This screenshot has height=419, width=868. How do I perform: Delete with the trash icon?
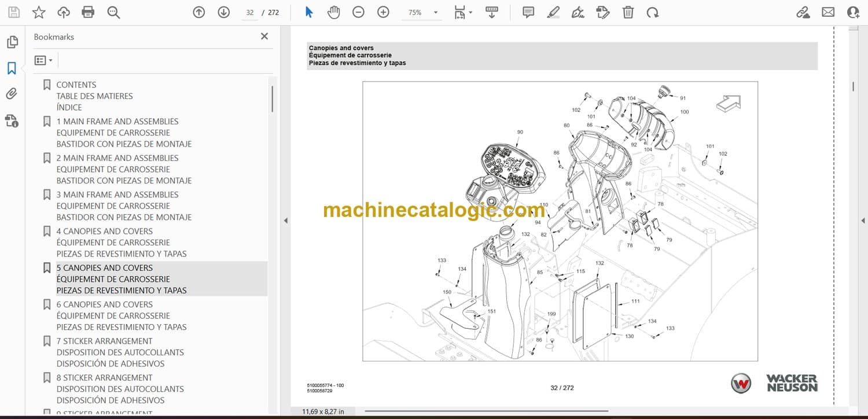pos(628,12)
